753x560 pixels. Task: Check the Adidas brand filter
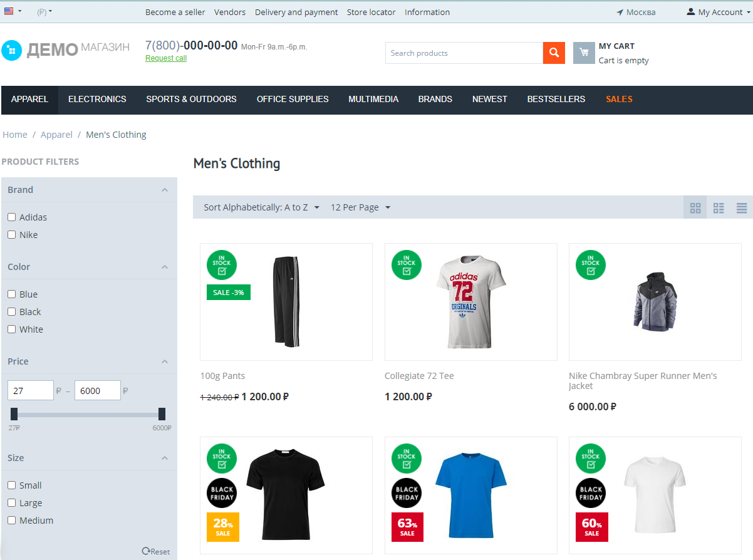click(x=12, y=217)
